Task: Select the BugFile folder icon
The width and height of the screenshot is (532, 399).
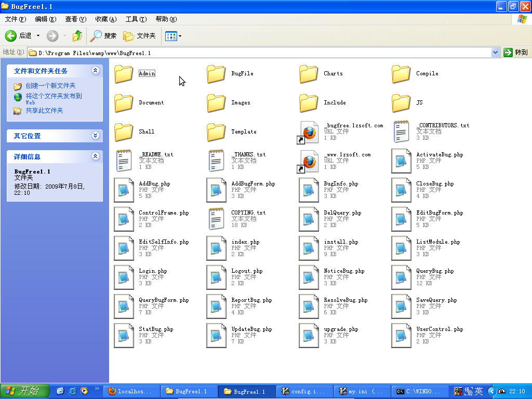Action: click(216, 74)
